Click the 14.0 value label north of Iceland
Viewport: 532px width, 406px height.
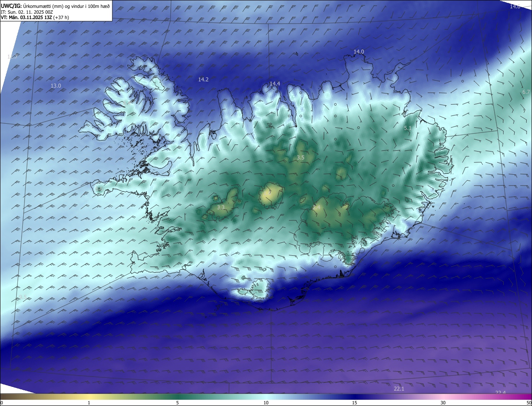point(359,51)
